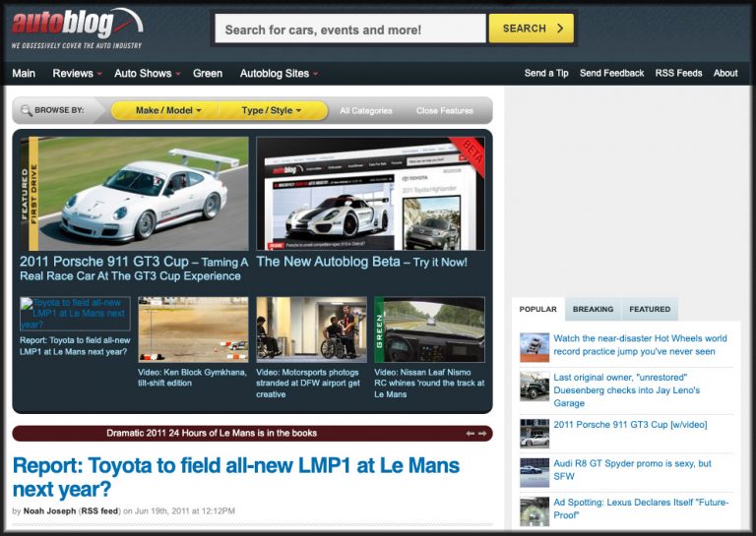This screenshot has width=756, height=536.
Task: Open the Type / Style dropdown
Action: tap(273, 110)
